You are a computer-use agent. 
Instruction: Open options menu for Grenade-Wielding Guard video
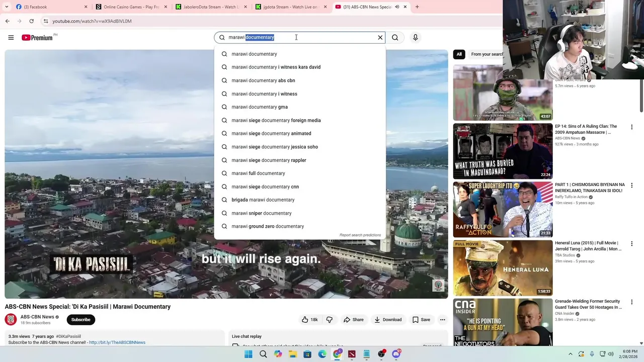(632, 302)
